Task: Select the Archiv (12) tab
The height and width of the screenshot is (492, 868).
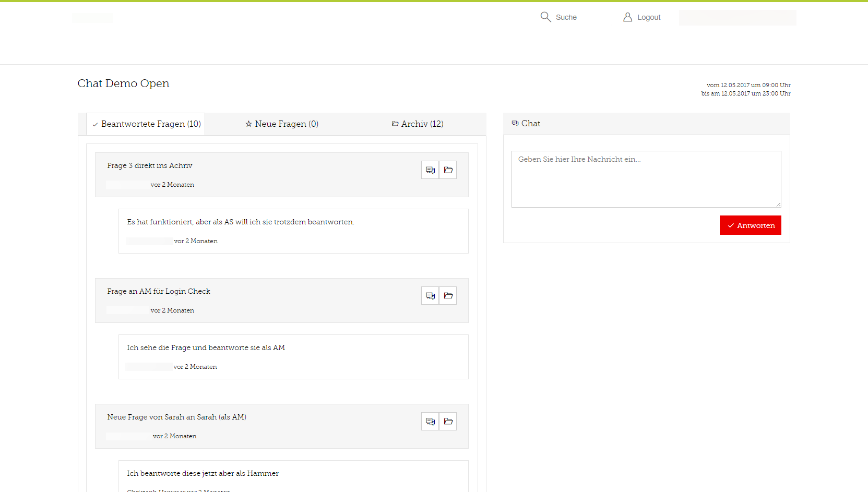Action: (418, 124)
